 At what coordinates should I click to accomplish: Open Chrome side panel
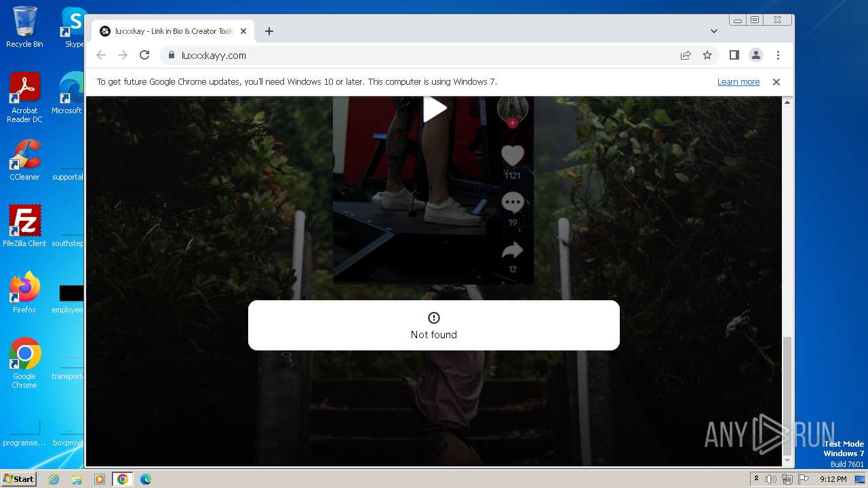(x=734, y=56)
